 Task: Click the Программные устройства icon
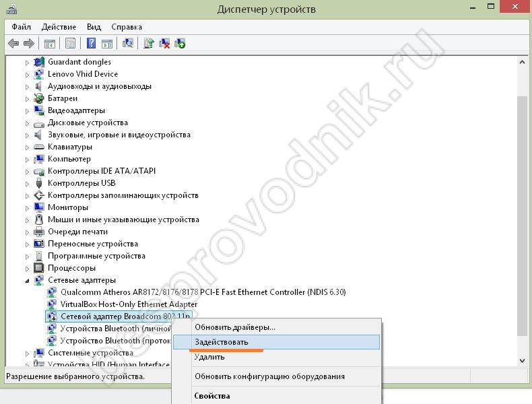coord(39,256)
